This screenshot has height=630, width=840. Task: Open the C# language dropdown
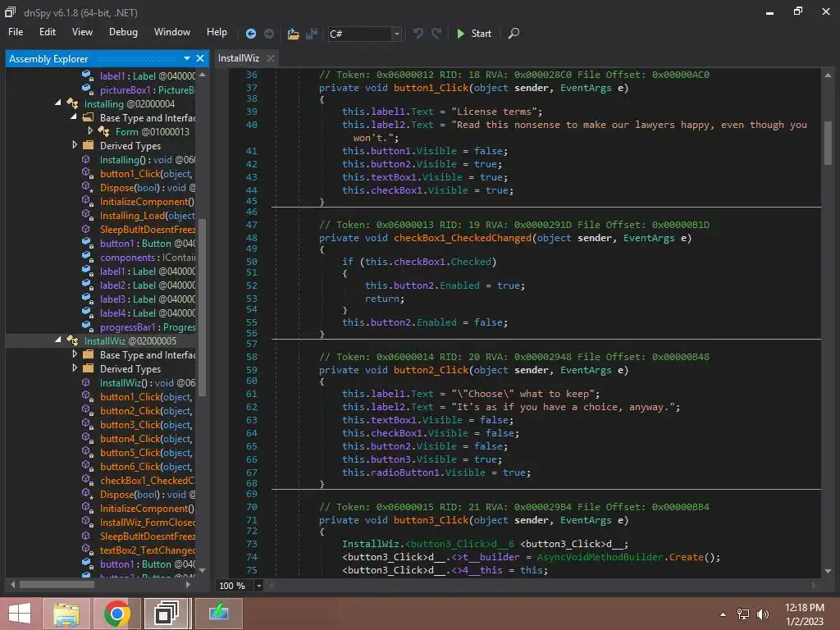(396, 34)
